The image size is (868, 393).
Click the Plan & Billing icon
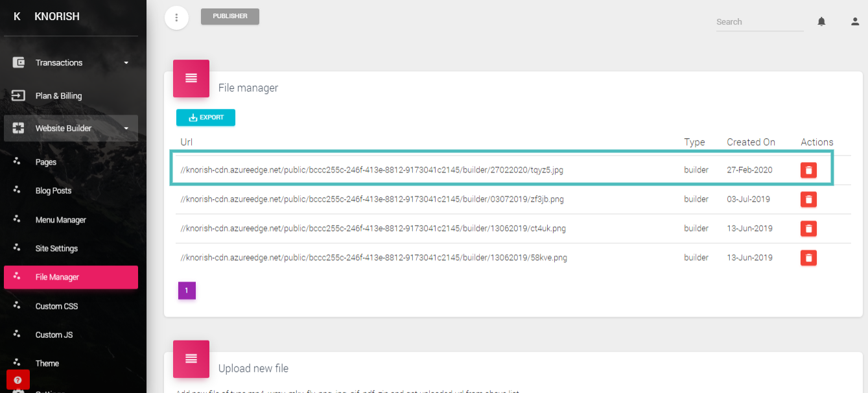click(x=19, y=95)
